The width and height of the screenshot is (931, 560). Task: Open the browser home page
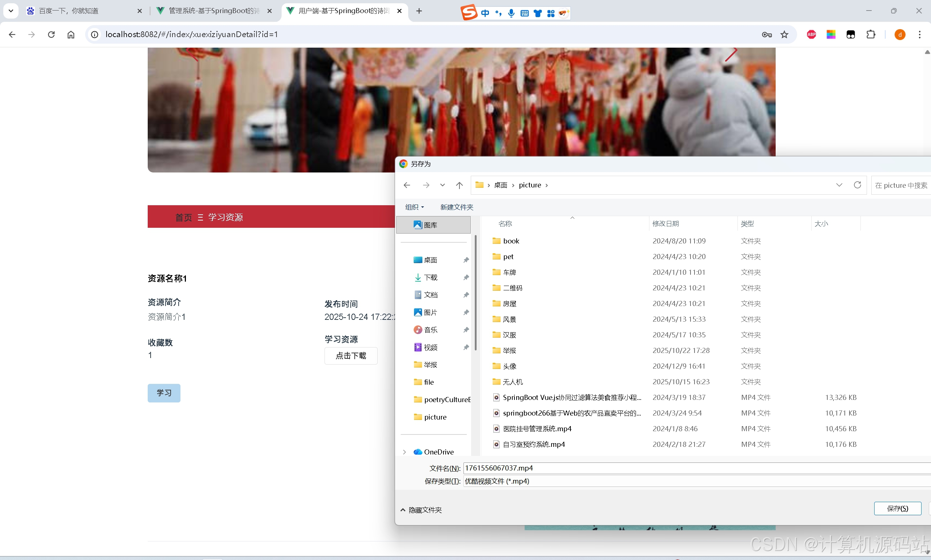tap(71, 34)
